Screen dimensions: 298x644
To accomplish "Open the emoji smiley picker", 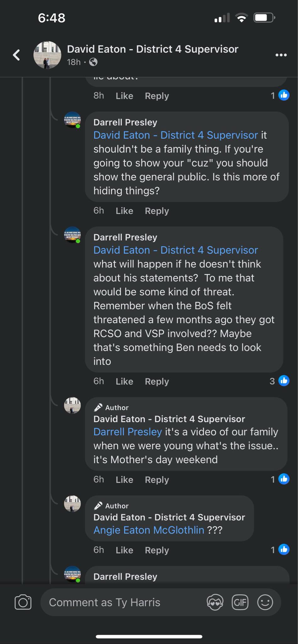I will [265, 602].
